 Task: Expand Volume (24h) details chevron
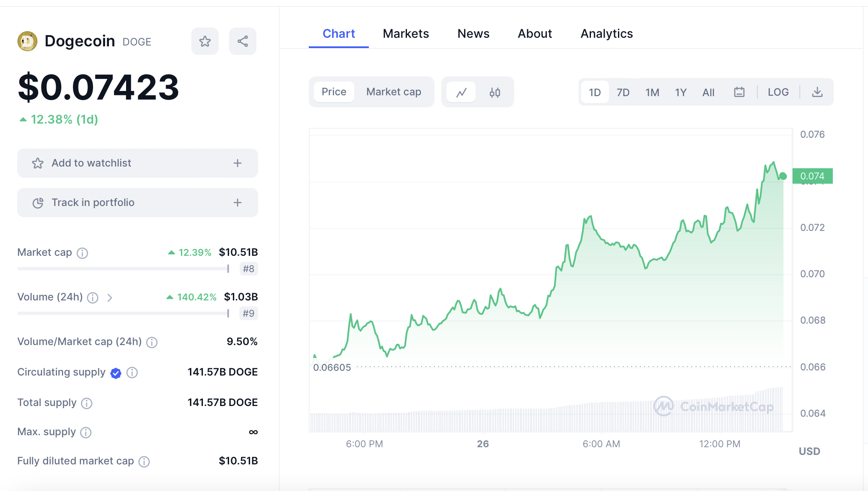[110, 298]
